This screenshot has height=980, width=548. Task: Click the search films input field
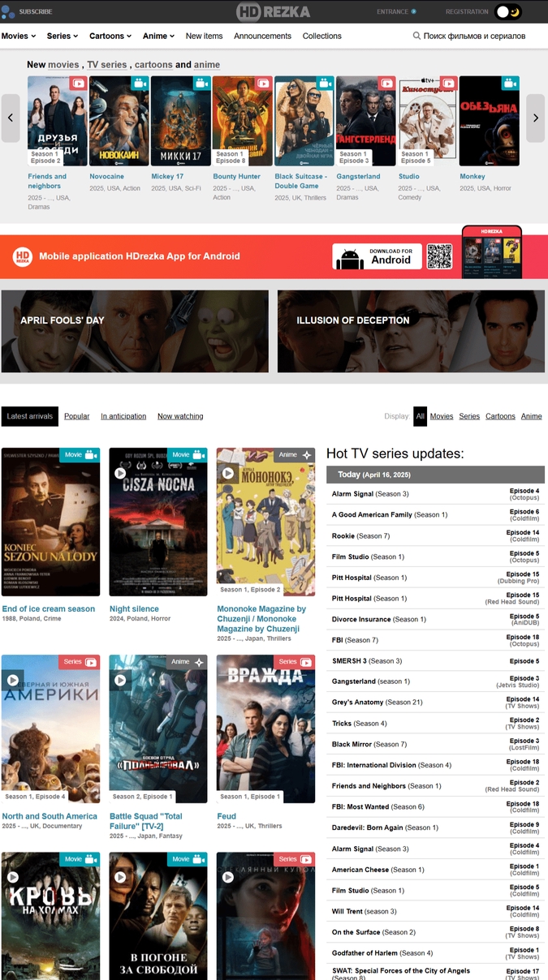[474, 36]
